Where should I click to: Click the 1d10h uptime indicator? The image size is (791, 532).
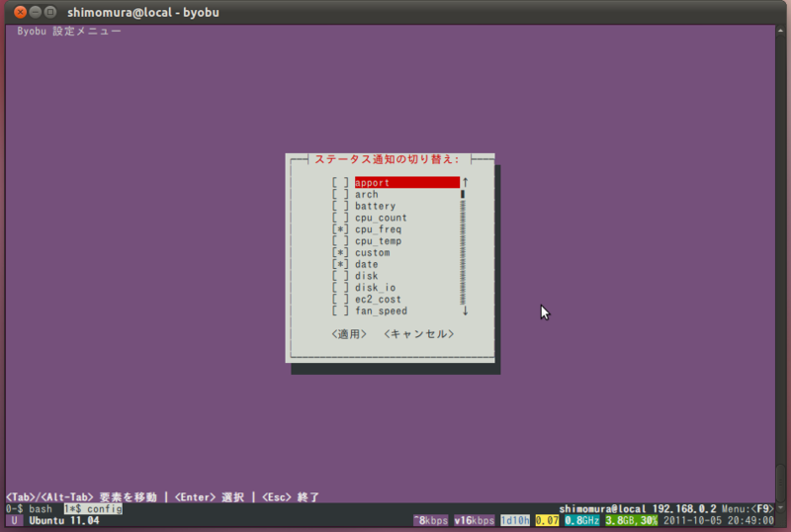click(515, 520)
